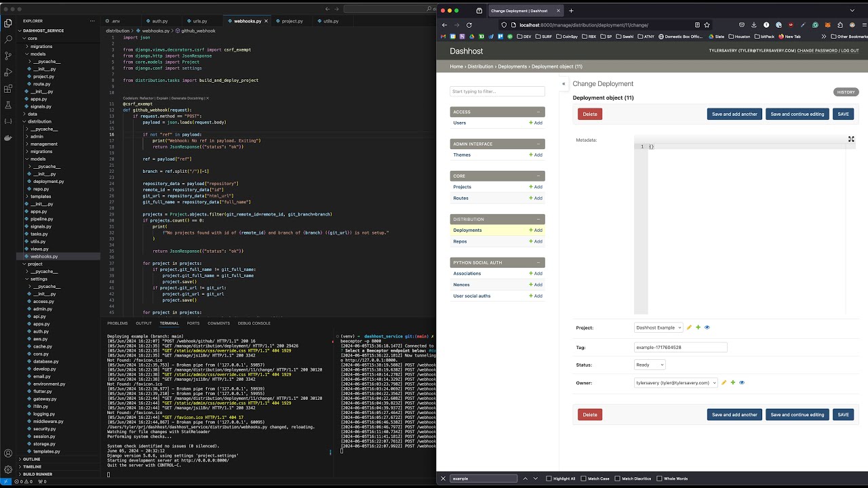Edit the selected Owner with pencil icon
The width and height of the screenshot is (868, 488).
click(x=724, y=383)
